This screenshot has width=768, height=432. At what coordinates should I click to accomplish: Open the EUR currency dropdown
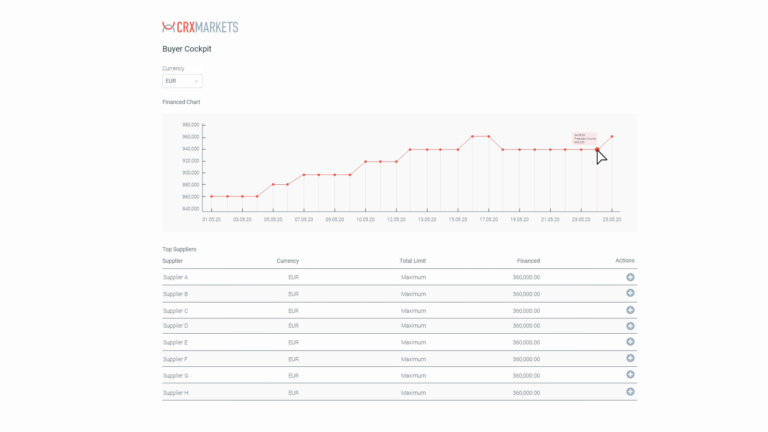click(x=182, y=81)
